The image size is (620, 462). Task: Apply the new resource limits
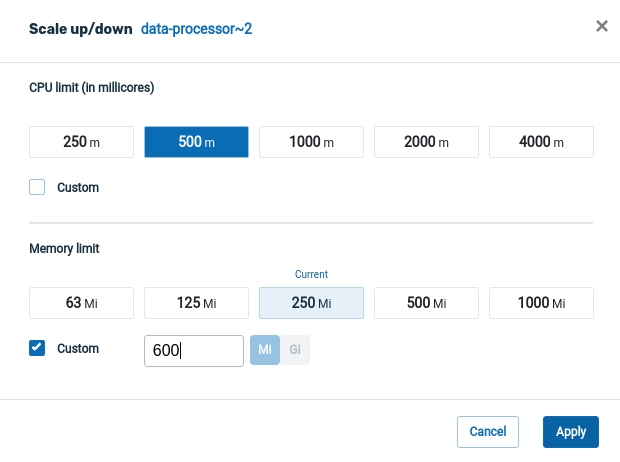pyautogui.click(x=570, y=431)
